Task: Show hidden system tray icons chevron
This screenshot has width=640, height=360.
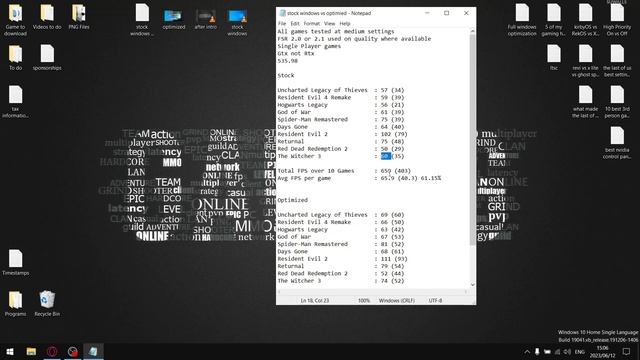Action: point(527,352)
